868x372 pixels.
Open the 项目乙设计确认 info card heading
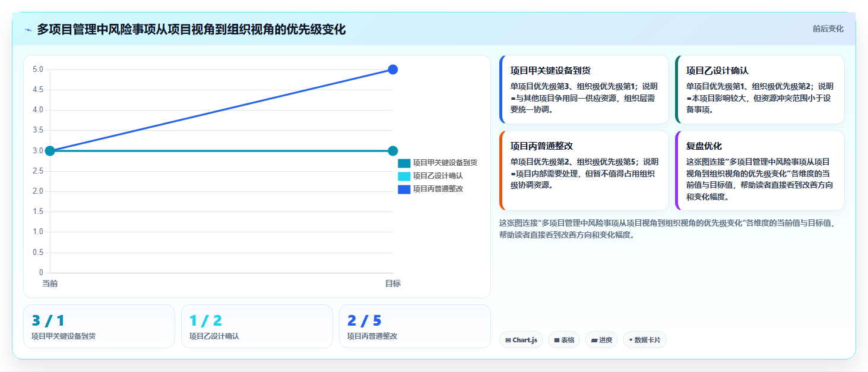(x=717, y=70)
